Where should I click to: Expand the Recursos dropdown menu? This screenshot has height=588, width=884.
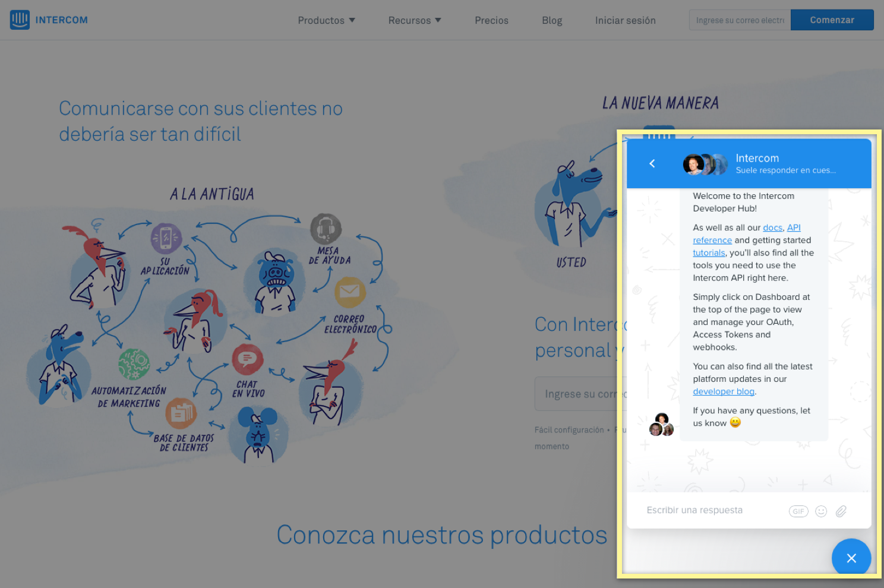pyautogui.click(x=414, y=20)
